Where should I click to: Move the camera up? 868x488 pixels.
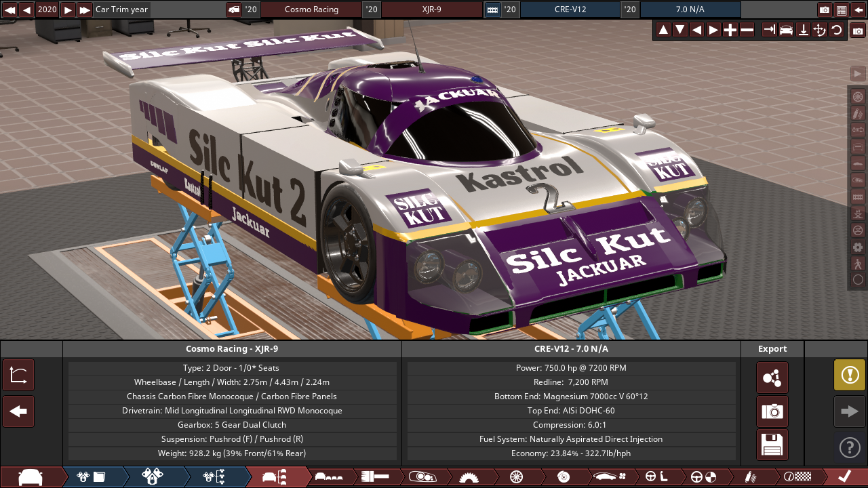tap(663, 30)
